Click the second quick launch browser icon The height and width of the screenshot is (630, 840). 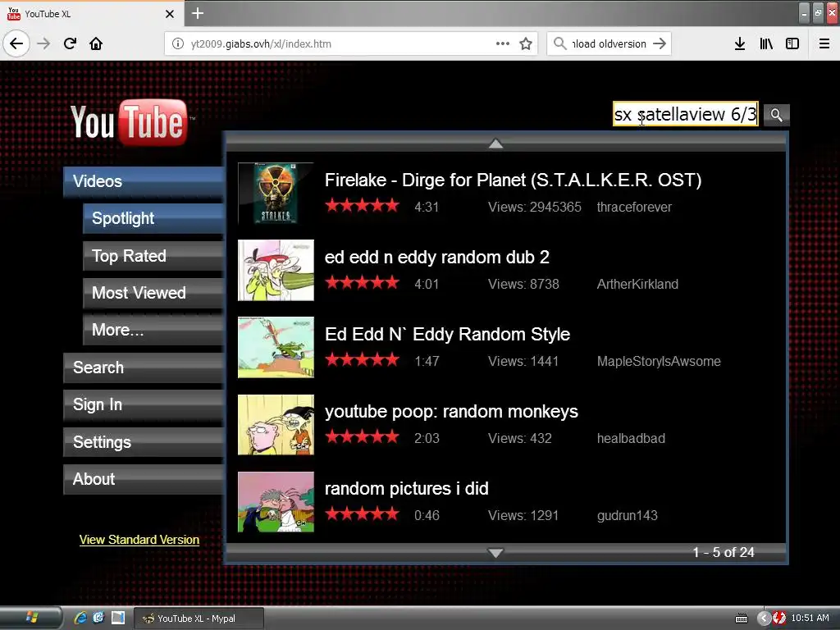pyautogui.click(x=98, y=619)
